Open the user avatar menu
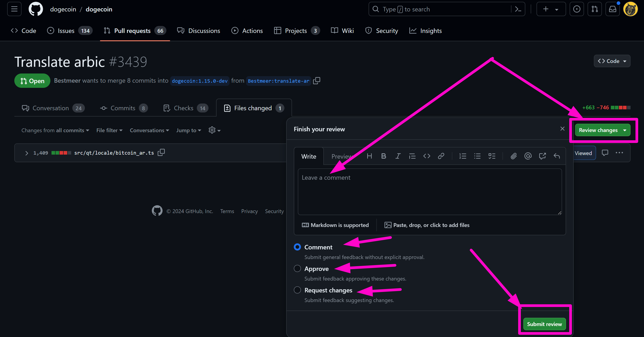Screen dimensions: 644x337 [x=631, y=9]
